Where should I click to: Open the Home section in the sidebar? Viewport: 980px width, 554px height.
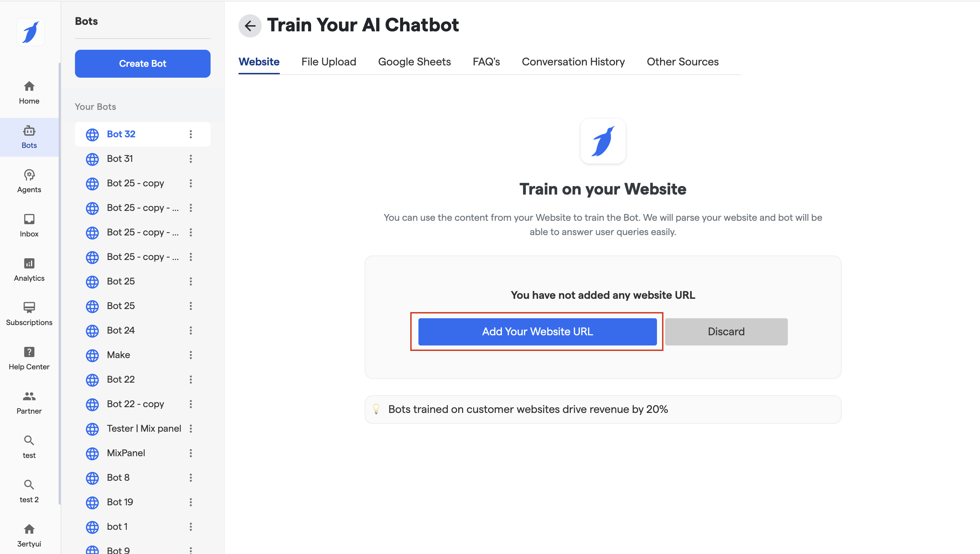point(29,92)
